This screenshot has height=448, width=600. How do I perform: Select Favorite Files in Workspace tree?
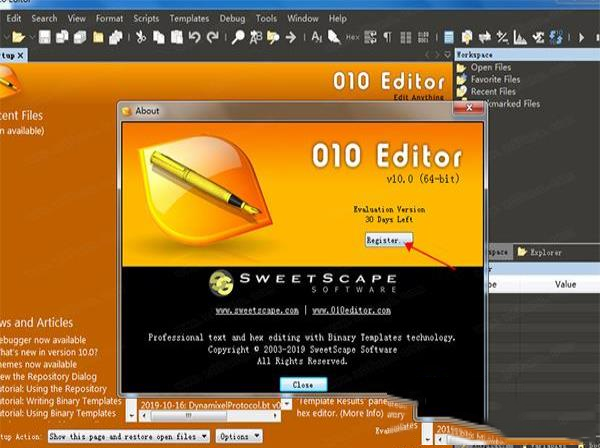click(495, 80)
